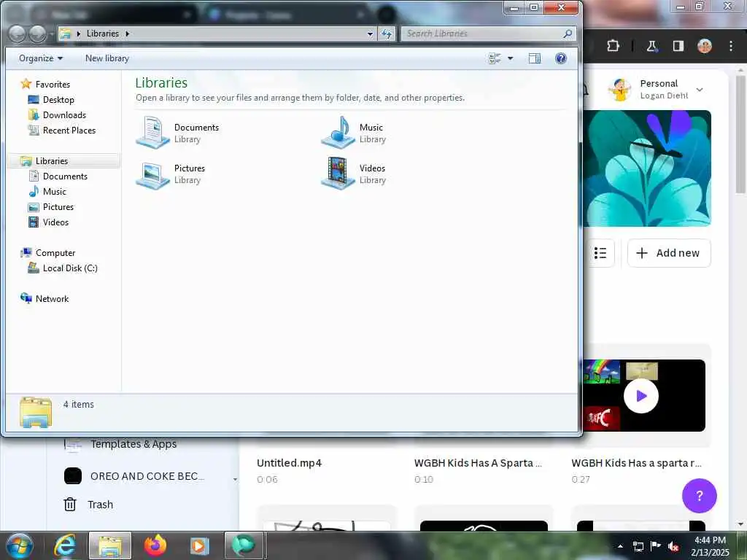Open the browser three-dot menu
The height and width of the screenshot is (560, 747).
(x=731, y=46)
